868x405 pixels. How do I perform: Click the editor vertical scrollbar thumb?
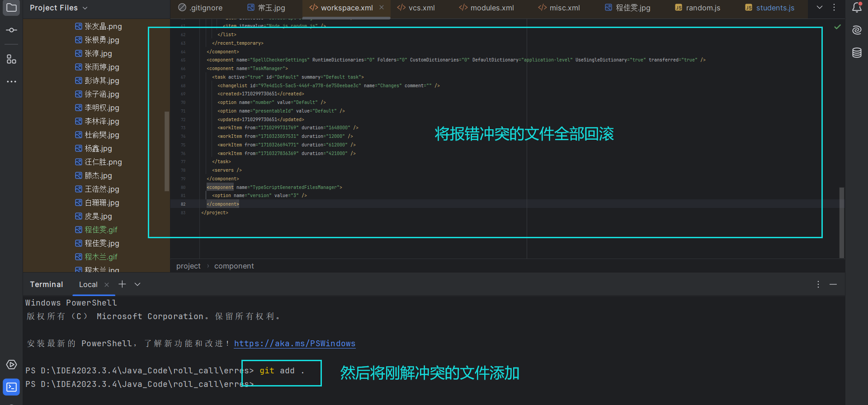coord(842,222)
